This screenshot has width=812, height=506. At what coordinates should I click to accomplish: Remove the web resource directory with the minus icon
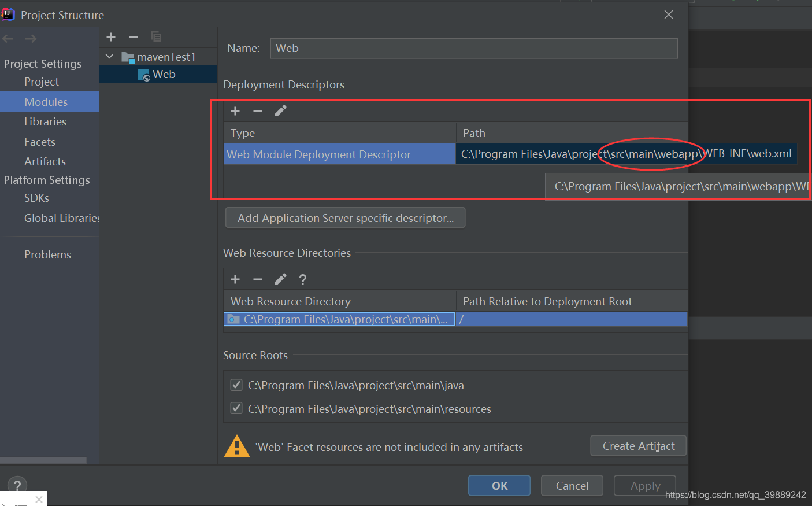pos(258,279)
